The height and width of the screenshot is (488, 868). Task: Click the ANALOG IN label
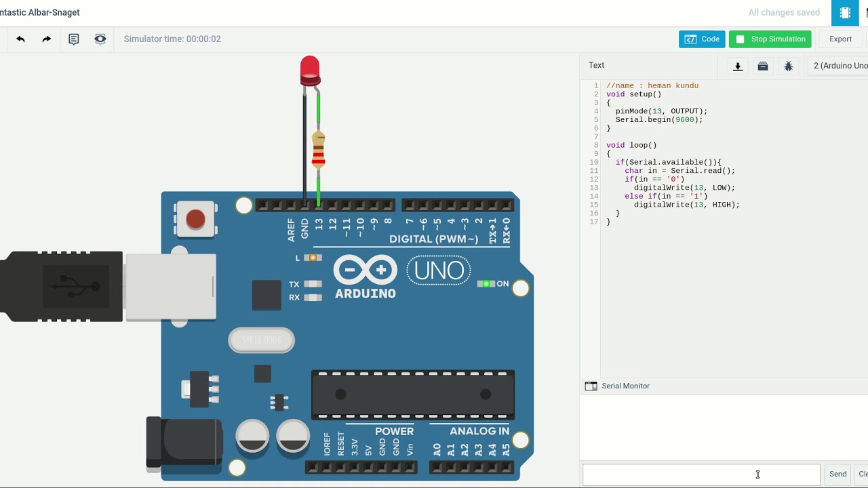[x=479, y=431]
